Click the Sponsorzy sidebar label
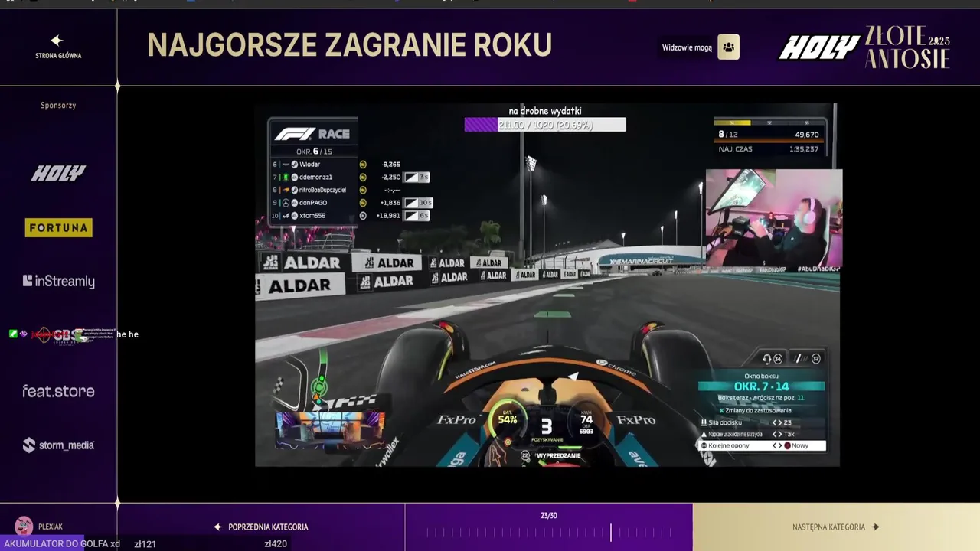 pos(58,106)
